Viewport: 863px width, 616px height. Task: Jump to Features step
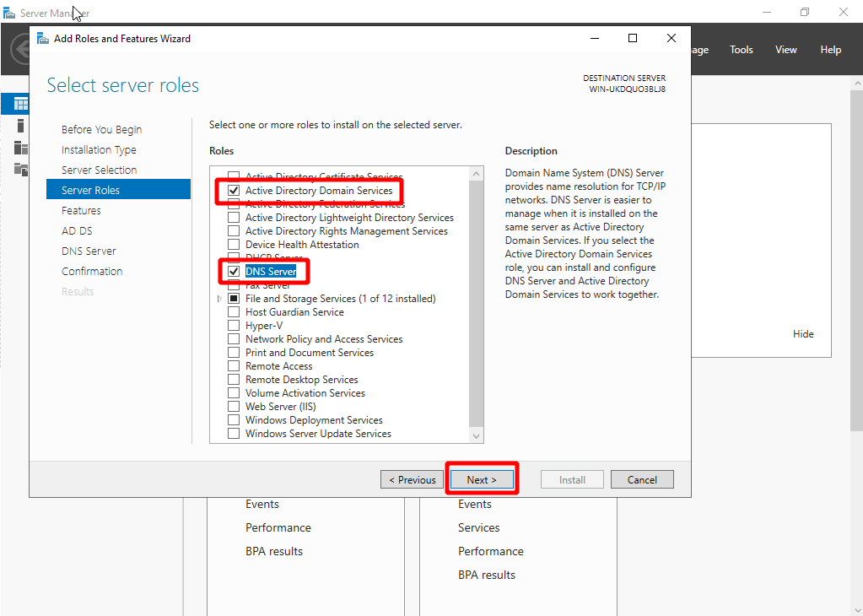81,210
